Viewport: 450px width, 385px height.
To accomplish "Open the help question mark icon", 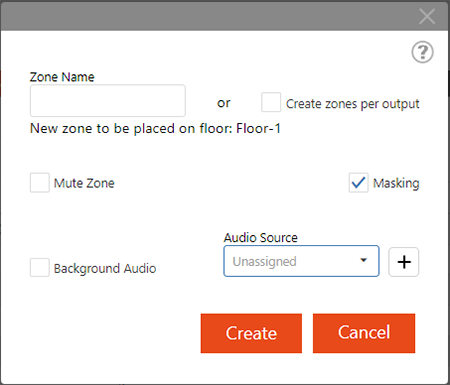I will [x=422, y=52].
